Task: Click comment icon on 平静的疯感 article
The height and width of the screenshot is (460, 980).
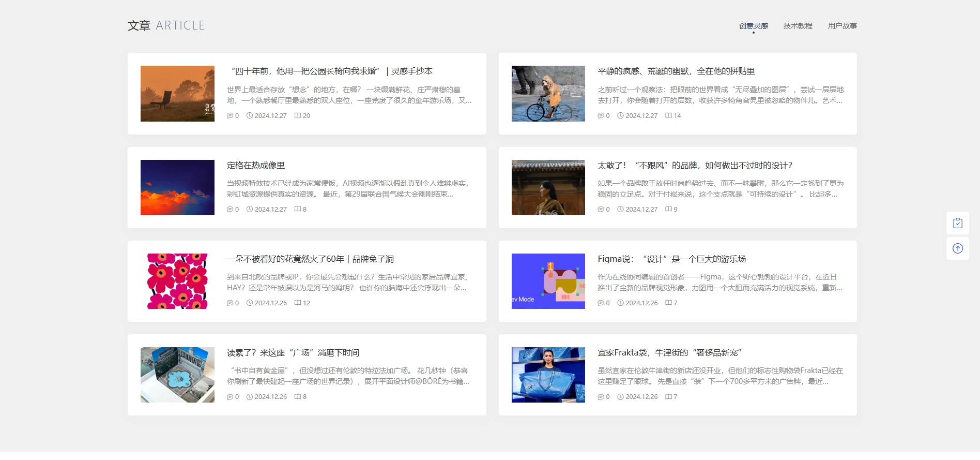Action: pyautogui.click(x=601, y=116)
